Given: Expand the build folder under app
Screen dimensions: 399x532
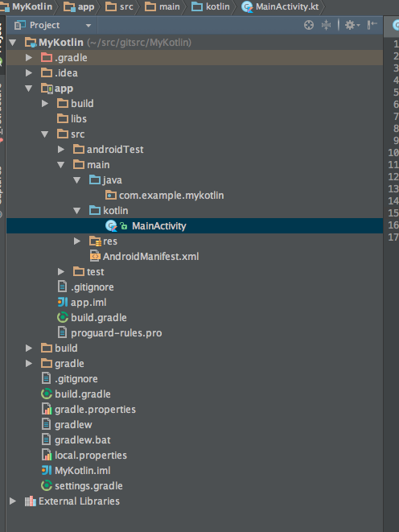Looking at the screenshot, I should [x=45, y=104].
